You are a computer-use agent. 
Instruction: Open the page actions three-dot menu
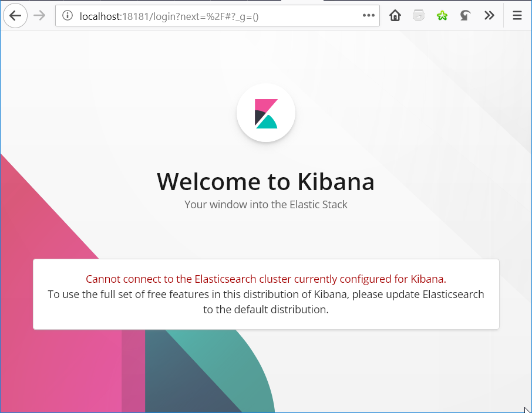click(x=368, y=16)
